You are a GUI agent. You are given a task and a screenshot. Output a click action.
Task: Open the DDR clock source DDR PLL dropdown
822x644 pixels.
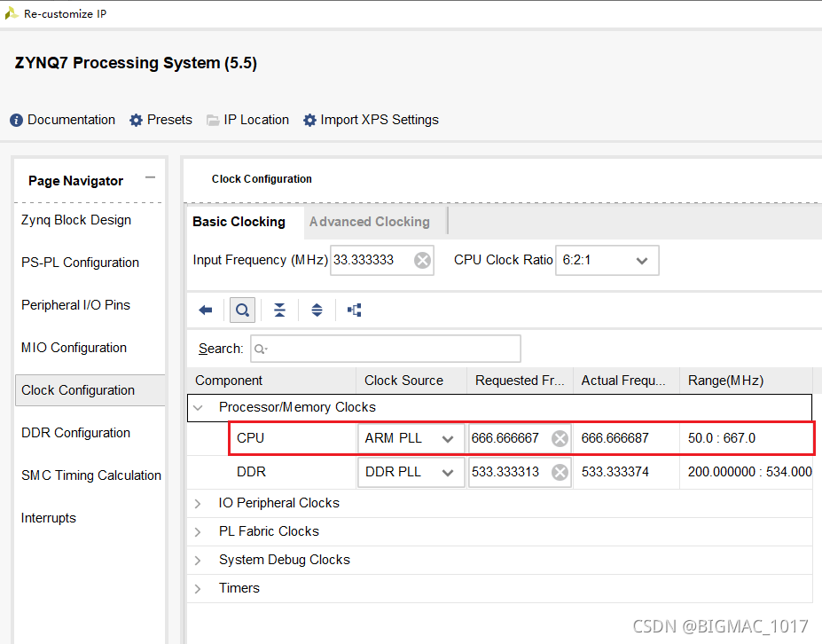point(411,473)
